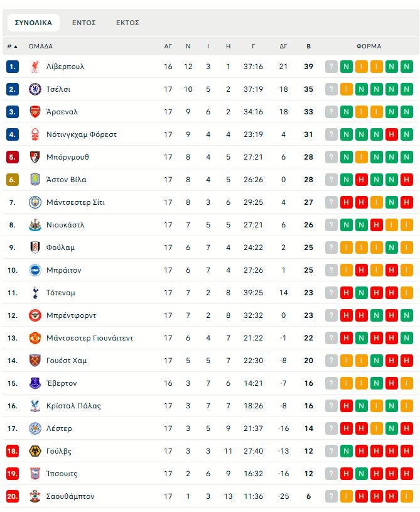
Task: Select the ΣΥΝΟΛΙΚΑ tab
Action: tap(33, 23)
